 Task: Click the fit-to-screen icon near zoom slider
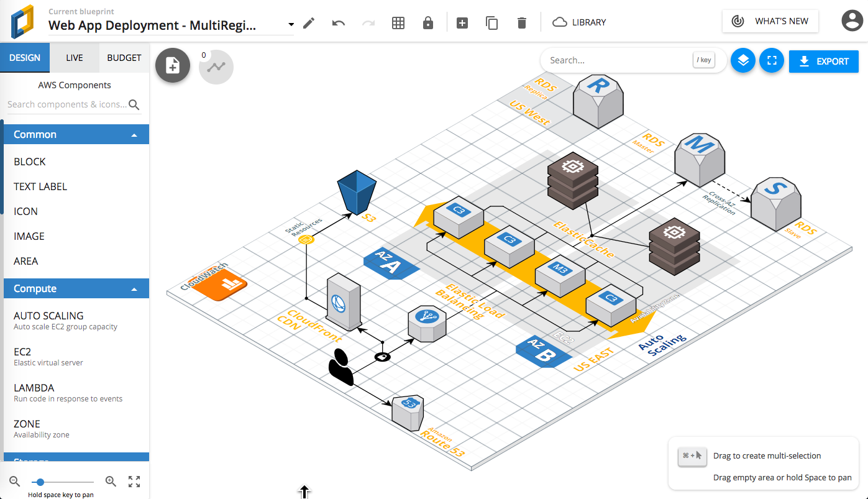134,481
